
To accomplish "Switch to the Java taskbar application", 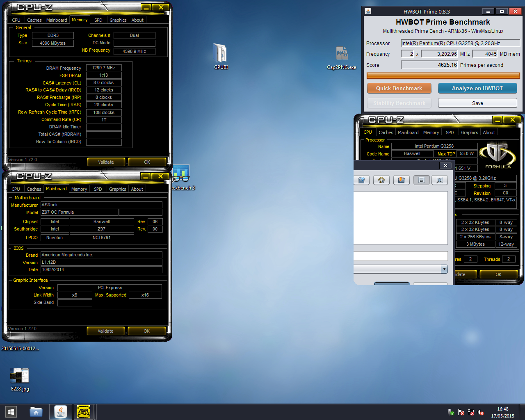I will pos(61,412).
